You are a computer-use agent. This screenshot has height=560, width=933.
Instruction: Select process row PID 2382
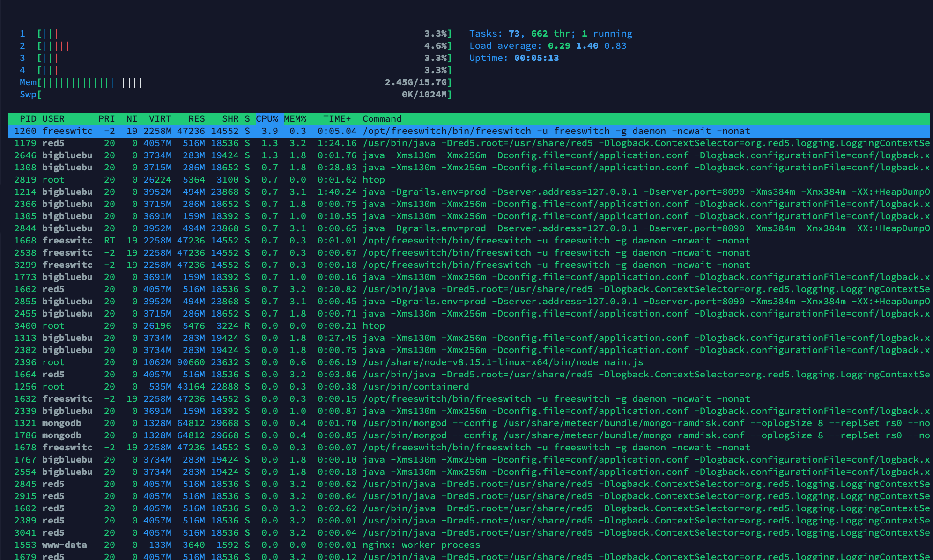[469, 350]
